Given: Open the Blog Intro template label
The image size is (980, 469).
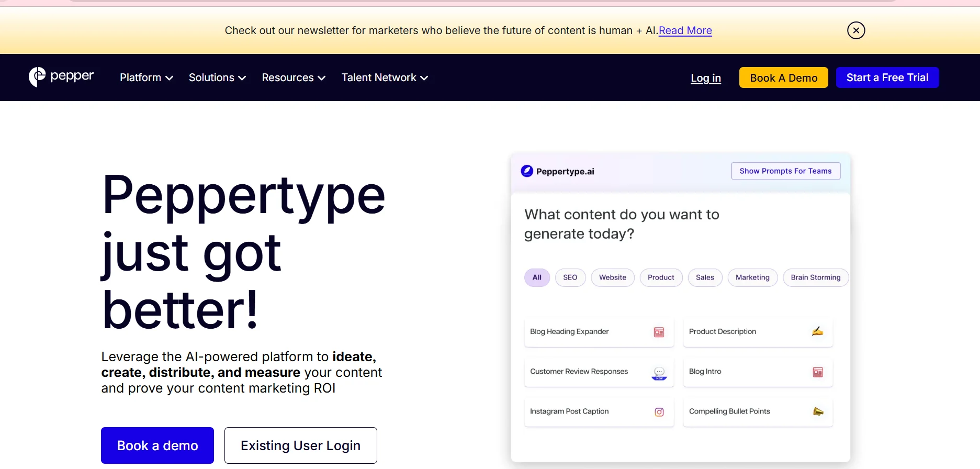Looking at the screenshot, I should (x=705, y=371).
